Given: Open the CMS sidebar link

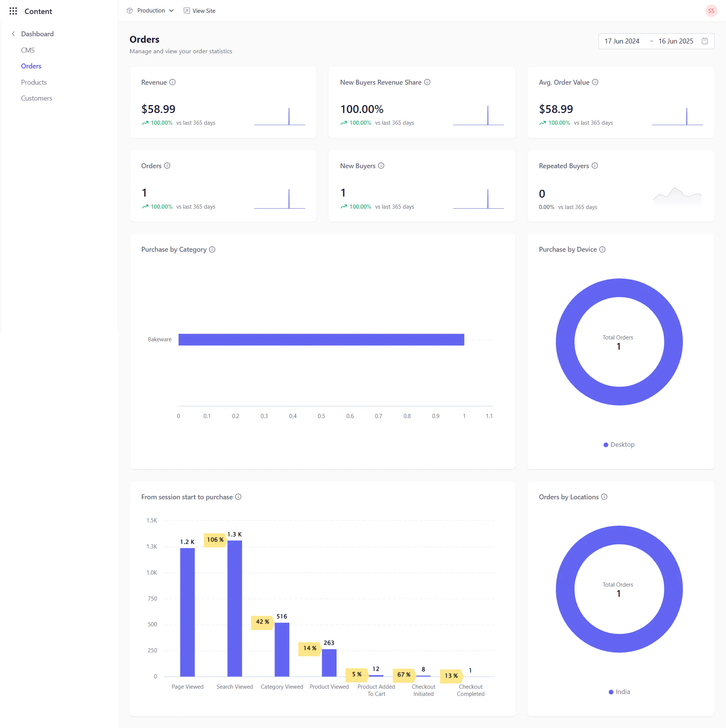Looking at the screenshot, I should pos(28,50).
